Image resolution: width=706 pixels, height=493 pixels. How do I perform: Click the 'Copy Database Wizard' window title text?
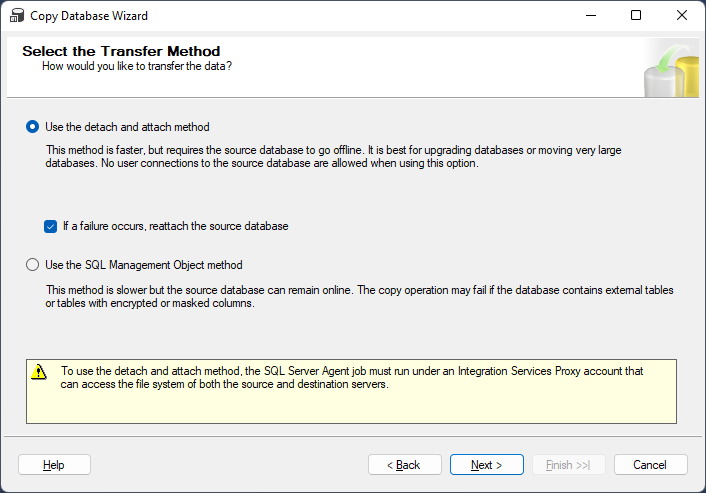coord(91,16)
